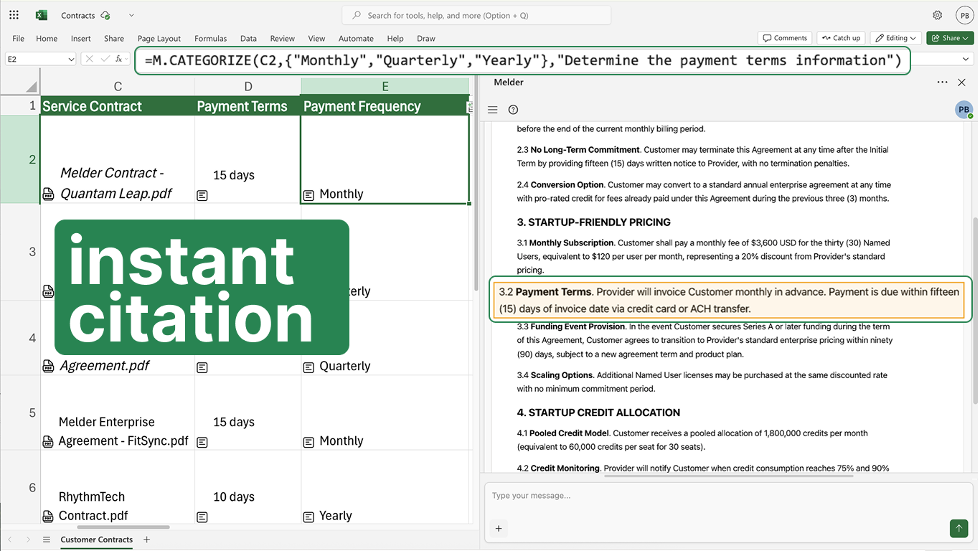Open the Editing mode dropdown
This screenshot has height=551, width=980.
(x=897, y=38)
